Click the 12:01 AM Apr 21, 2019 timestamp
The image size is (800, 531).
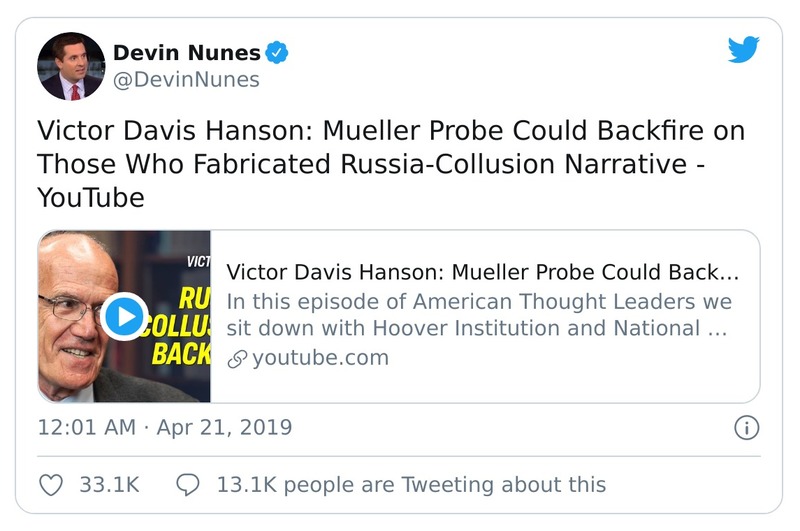165,428
